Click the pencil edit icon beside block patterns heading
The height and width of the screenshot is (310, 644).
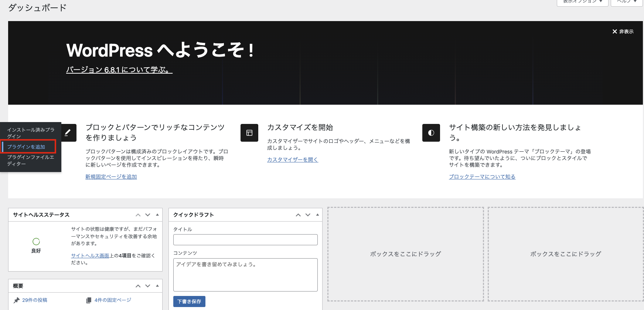coord(68,133)
